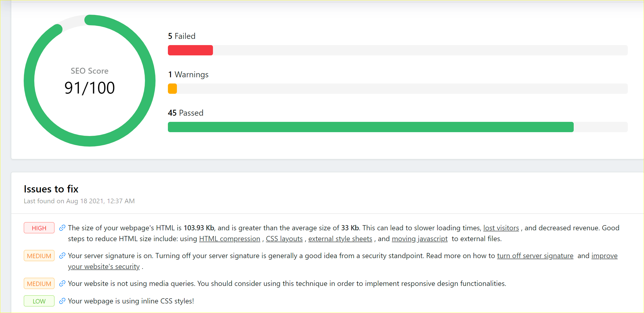644x313 pixels.
Task: Open the "lost visitors" link
Action: [x=501, y=228]
